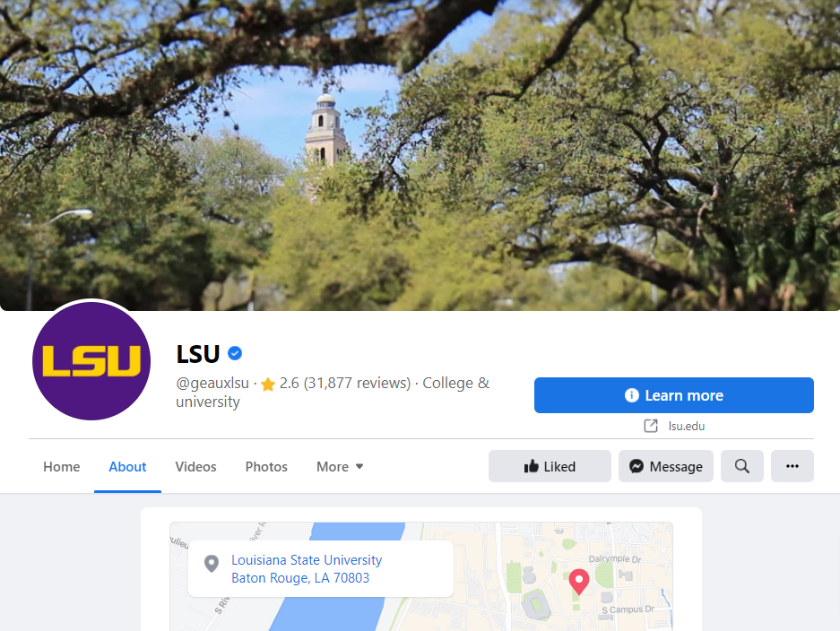Click the Learn more button
This screenshot has width=840, height=631.
[x=674, y=395]
